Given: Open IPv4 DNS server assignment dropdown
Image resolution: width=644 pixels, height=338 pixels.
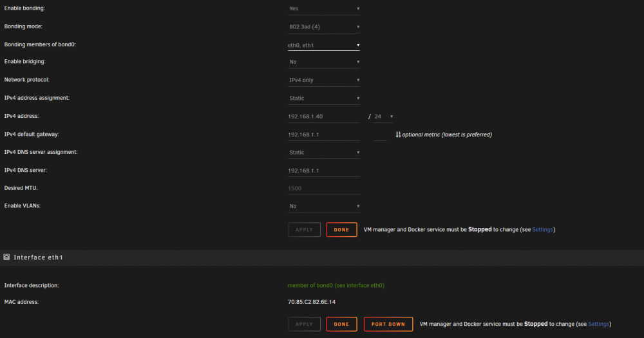Looking at the screenshot, I should [x=324, y=153].
